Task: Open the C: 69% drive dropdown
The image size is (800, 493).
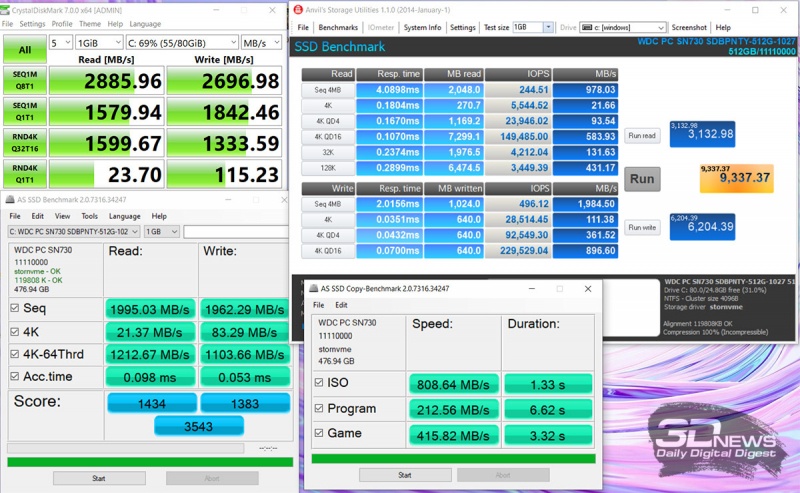Action: pos(182,43)
